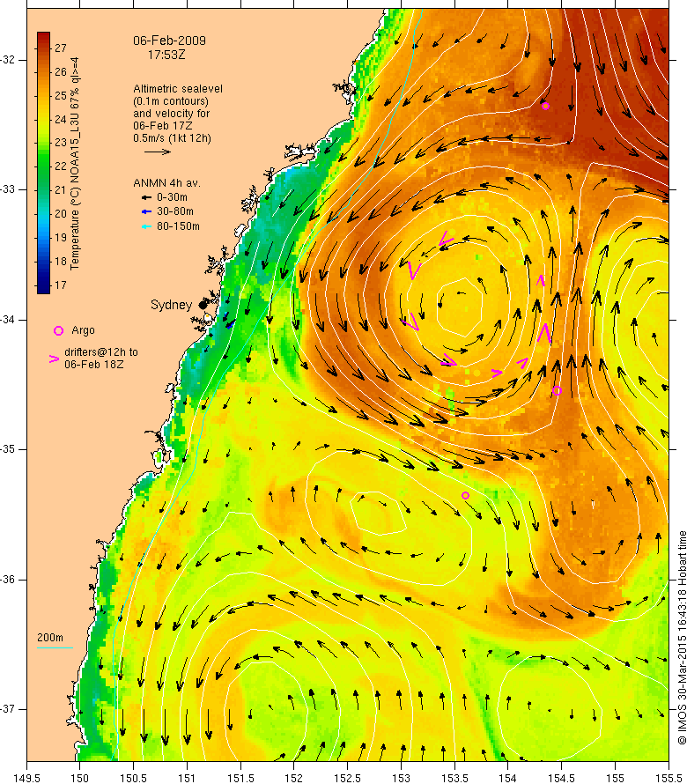Click the color bar tick label "17"
Viewport: 687px width, 784px height.
point(61,285)
